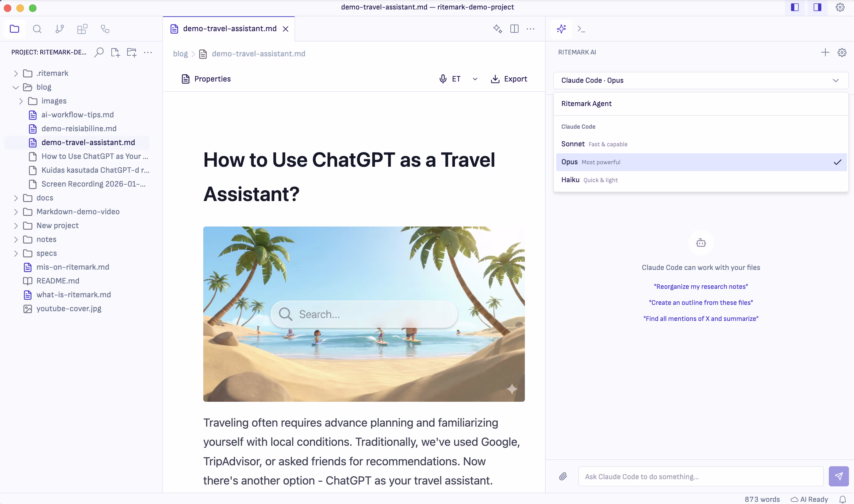
Task: Open the terminal prompt icon in AI panel
Action: point(581,29)
